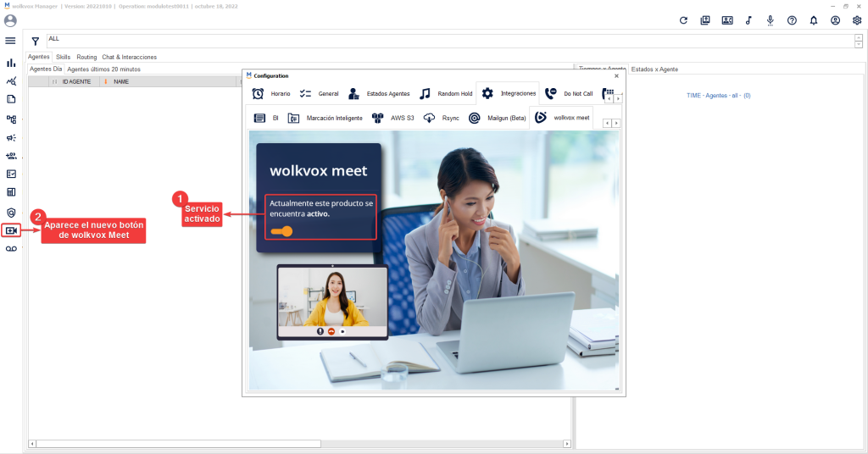
Task: Open the AWS S3 sub-tab
Action: 393,119
